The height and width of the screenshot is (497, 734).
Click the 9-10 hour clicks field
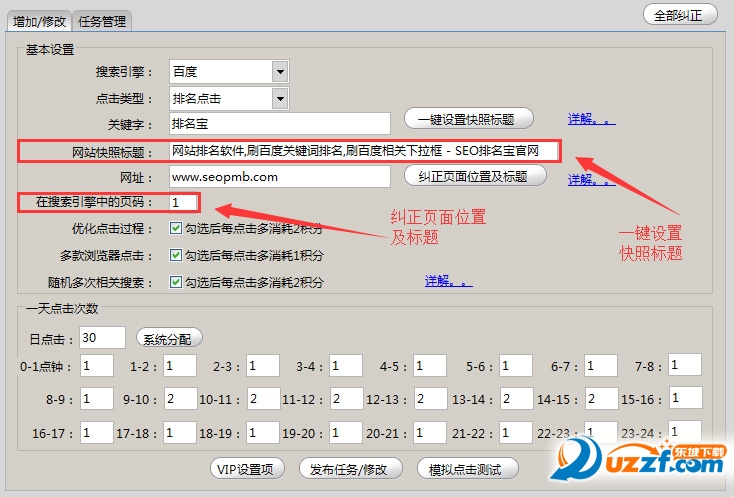click(x=181, y=399)
